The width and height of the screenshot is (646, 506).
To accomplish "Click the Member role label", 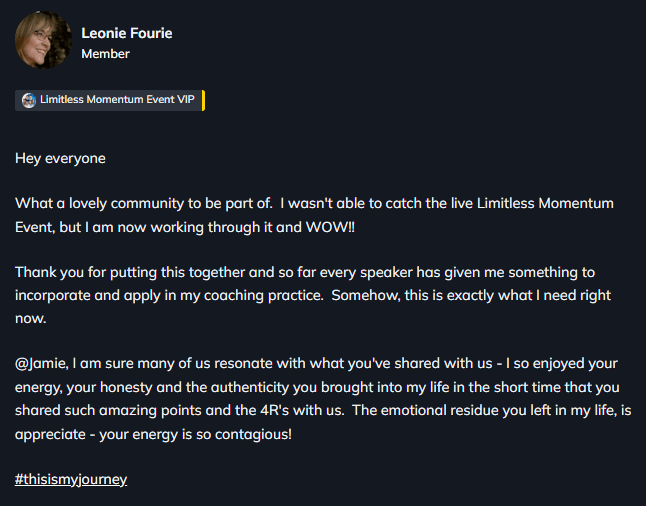I will (x=105, y=54).
